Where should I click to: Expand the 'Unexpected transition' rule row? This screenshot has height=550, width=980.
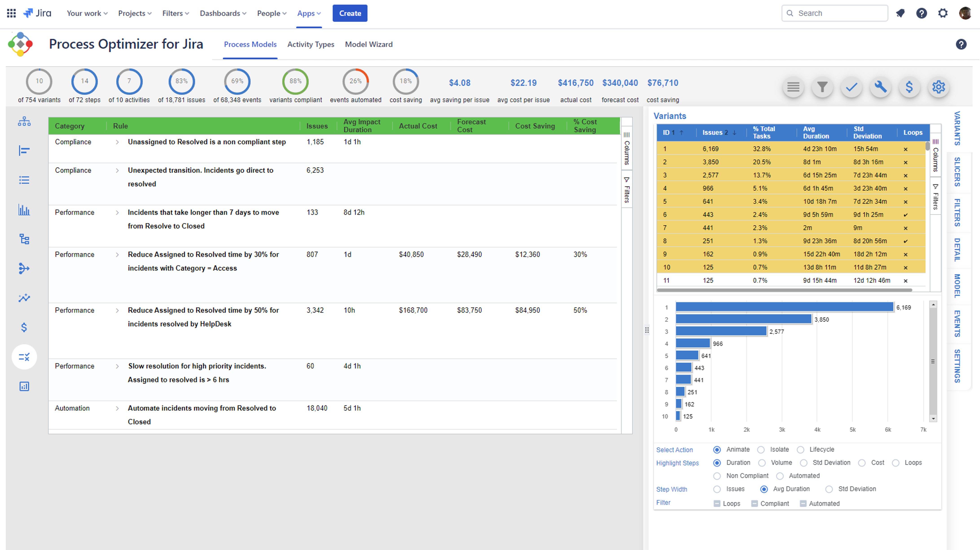(117, 171)
